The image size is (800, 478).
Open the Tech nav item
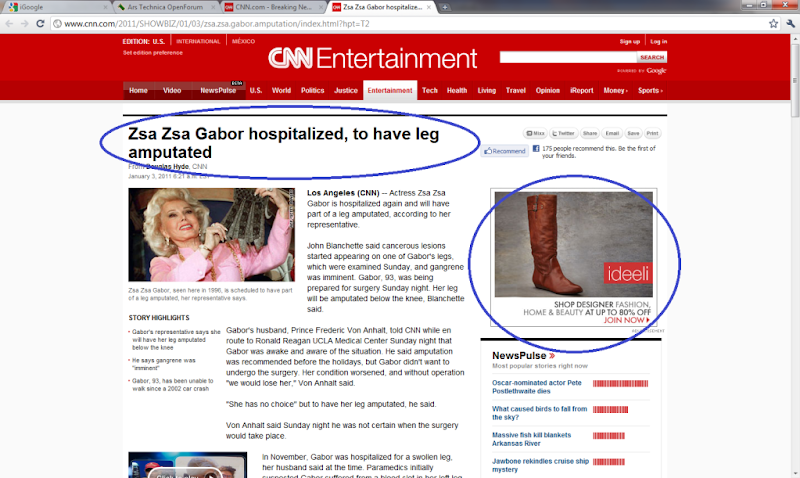tap(430, 90)
